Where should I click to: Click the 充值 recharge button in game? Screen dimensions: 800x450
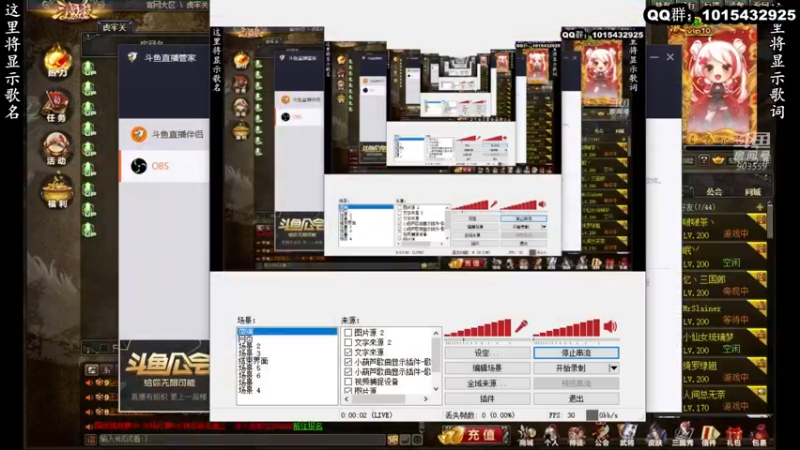point(473,435)
